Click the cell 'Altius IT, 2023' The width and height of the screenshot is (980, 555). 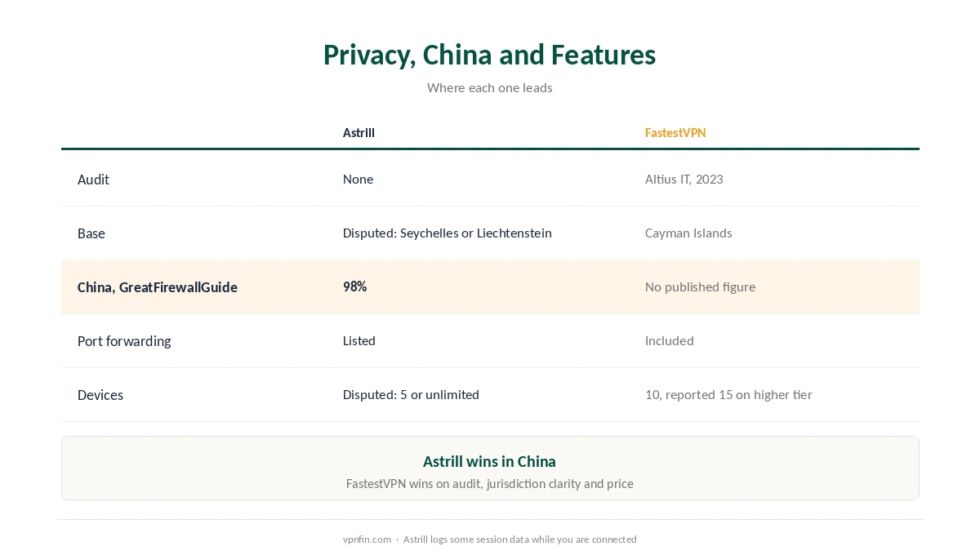684,179
